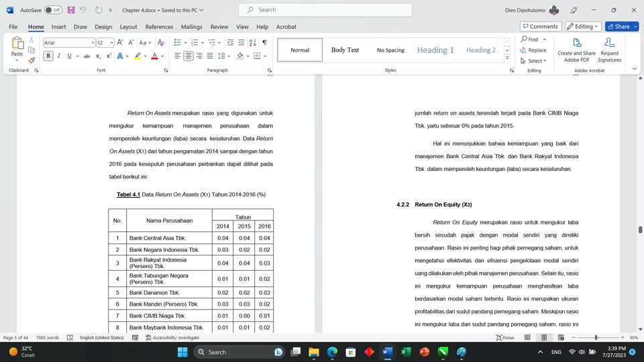Screen dimensions: 644x362
Task: Toggle Center alignment
Action: click(x=188, y=56)
